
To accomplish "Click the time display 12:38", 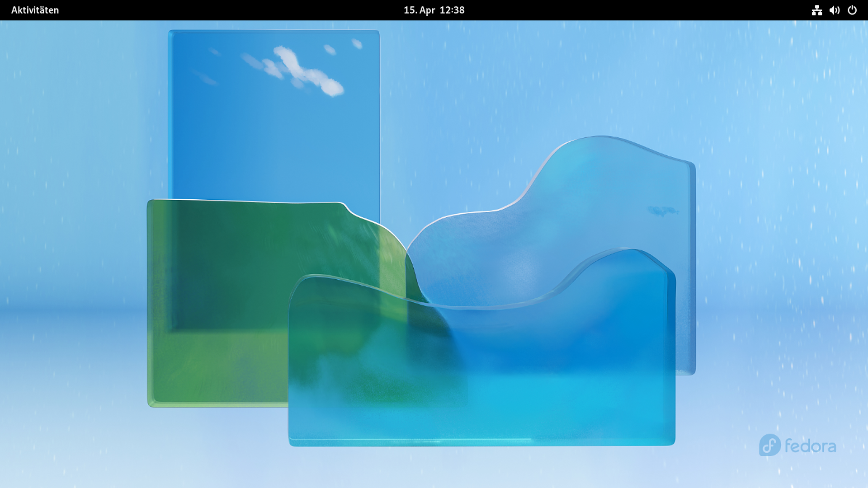I will (x=452, y=10).
